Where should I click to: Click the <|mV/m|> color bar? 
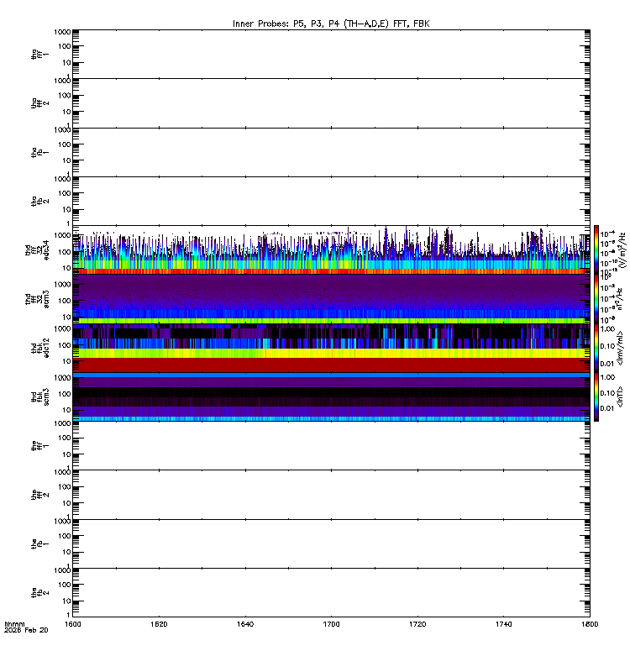596,348
